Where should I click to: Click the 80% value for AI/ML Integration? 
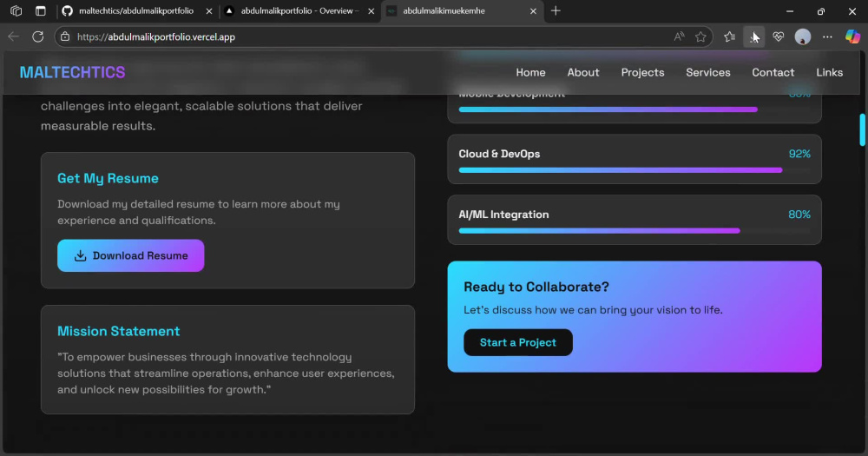click(799, 215)
